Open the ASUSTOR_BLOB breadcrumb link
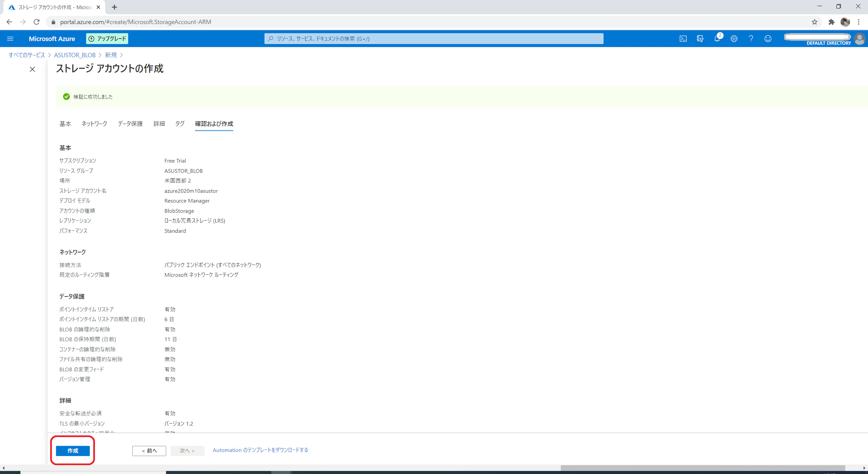Image resolution: width=868 pixels, height=474 pixels. pos(75,55)
